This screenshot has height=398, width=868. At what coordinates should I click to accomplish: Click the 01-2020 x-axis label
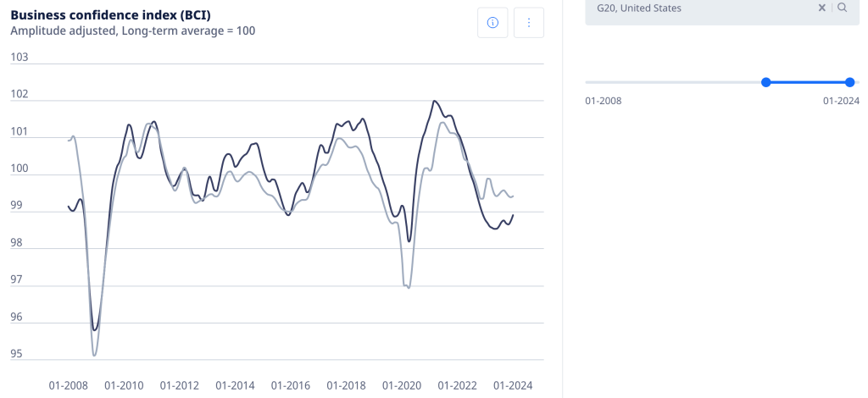click(x=402, y=385)
